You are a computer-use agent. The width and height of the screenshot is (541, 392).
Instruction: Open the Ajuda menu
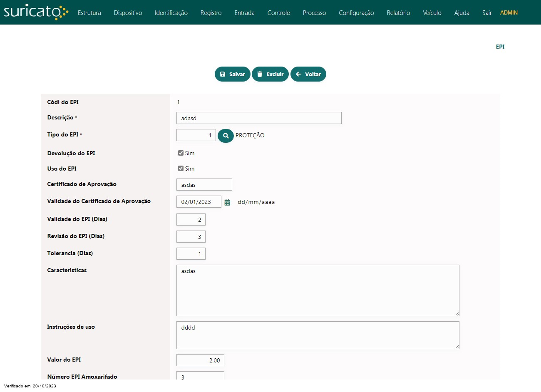[x=462, y=13]
